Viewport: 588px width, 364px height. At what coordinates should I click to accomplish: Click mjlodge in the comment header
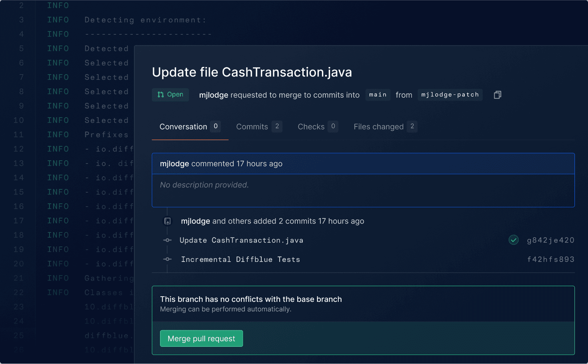174,164
